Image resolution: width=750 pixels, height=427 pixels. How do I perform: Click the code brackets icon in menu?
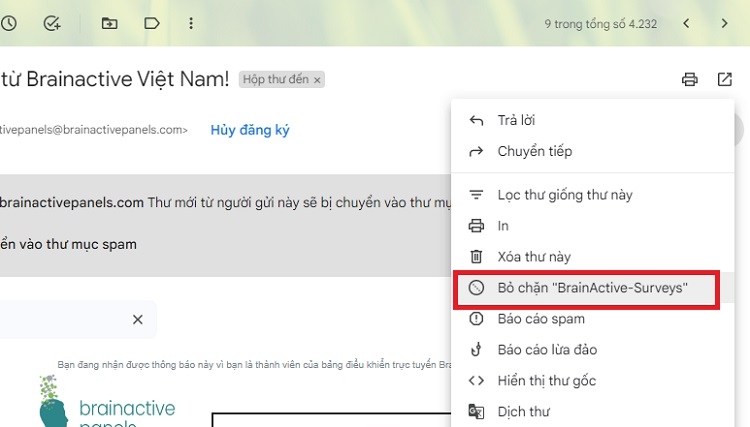476,381
